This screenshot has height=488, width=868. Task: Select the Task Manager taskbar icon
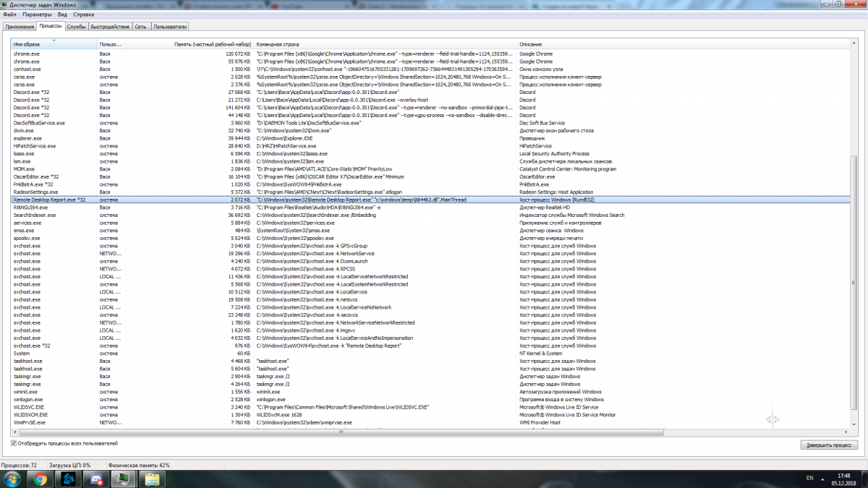click(124, 479)
